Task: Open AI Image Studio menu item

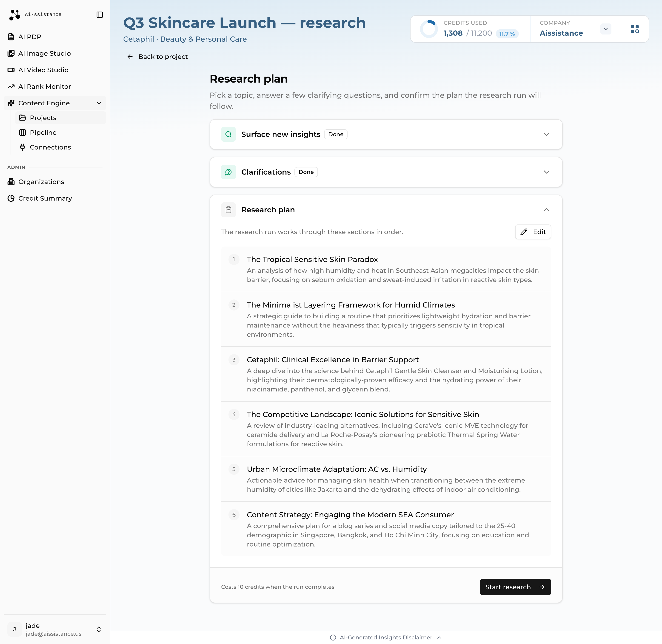Action: click(x=55, y=53)
